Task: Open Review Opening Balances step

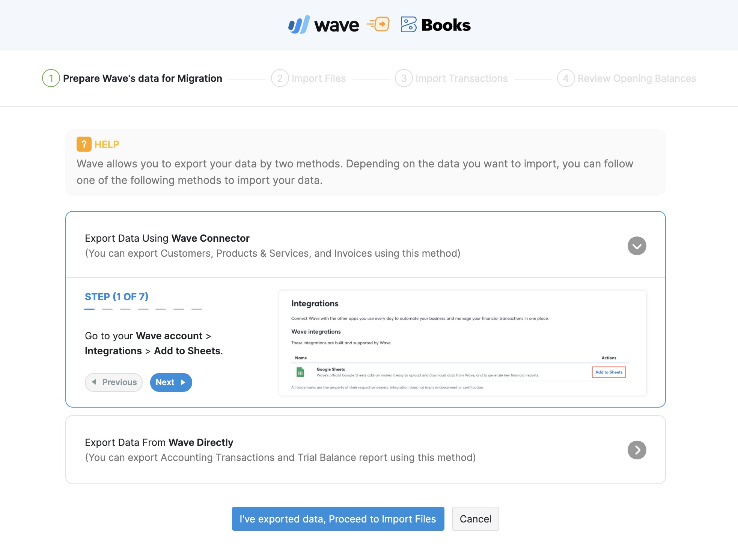Action: (x=637, y=78)
